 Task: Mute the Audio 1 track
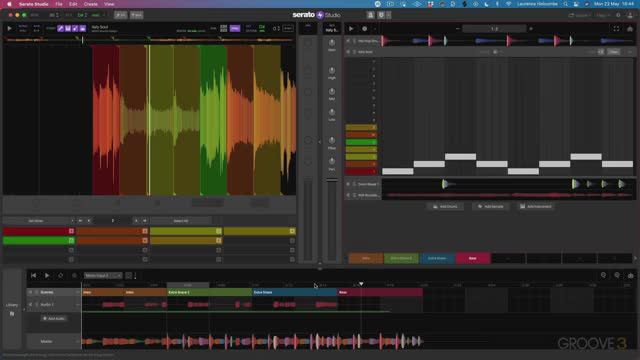30,304
